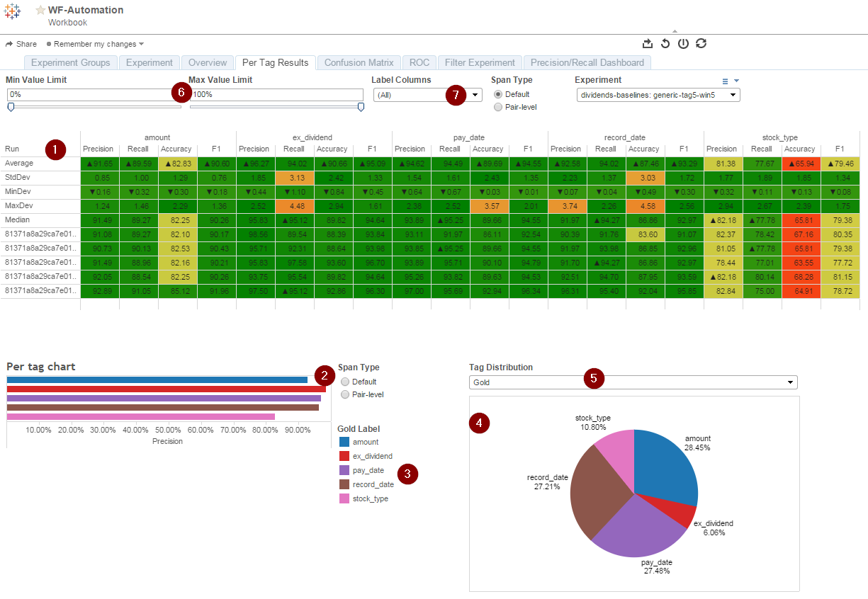Click the ROC tab
Image resolution: width=868 pixels, height=599 pixels.
419,63
